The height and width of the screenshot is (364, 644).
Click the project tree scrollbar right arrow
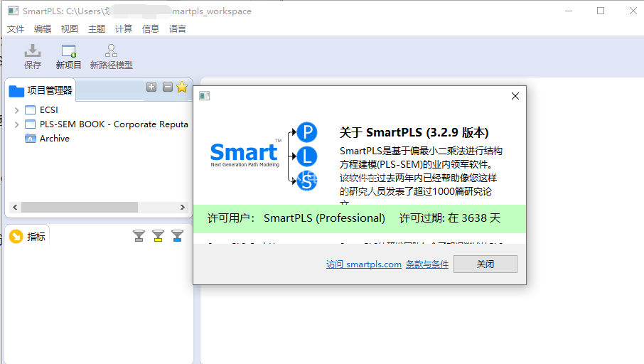183,207
